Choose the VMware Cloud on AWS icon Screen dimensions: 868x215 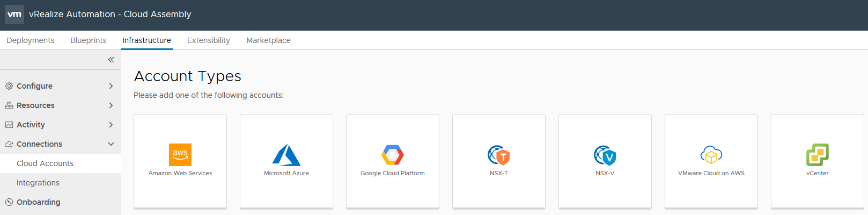(x=711, y=155)
